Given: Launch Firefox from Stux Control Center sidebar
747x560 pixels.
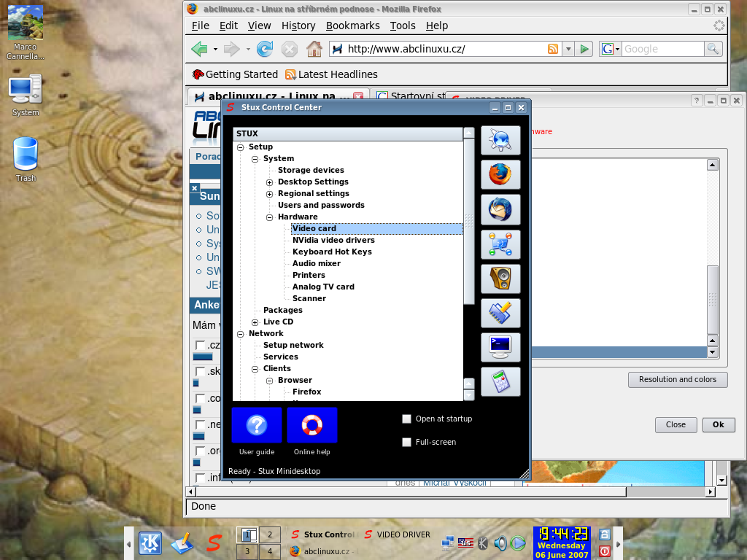Looking at the screenshot, I should point(500,175).
